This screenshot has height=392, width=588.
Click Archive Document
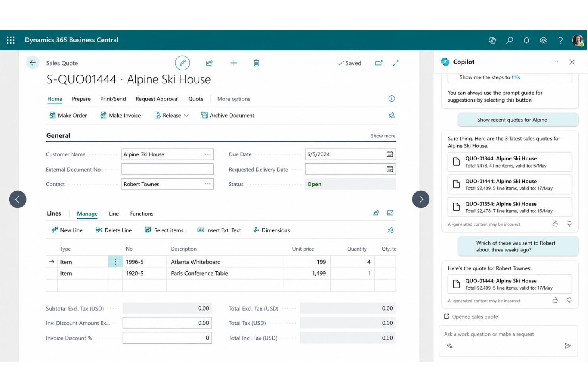coord(228,115)
